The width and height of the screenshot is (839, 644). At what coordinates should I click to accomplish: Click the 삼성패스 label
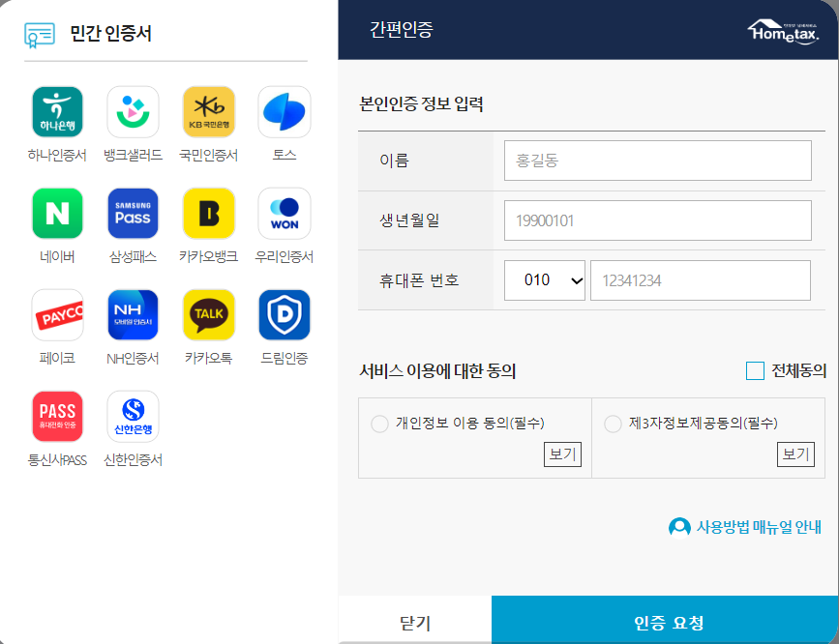[x=133, y=257]
